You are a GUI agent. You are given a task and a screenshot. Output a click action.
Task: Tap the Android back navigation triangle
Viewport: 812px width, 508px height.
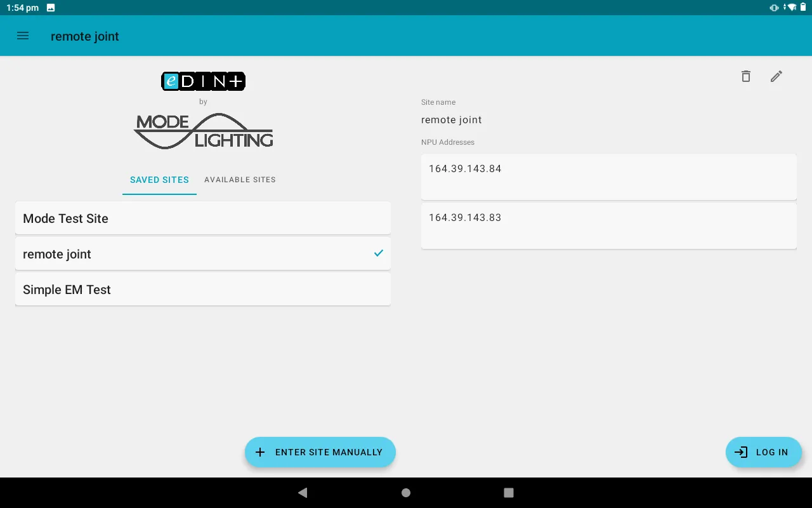tap(303, 493)
